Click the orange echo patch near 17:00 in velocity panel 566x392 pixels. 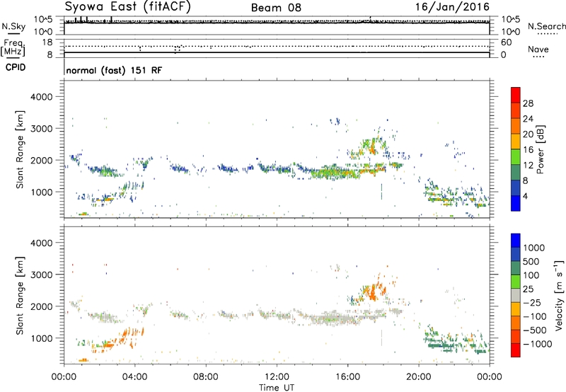pyautogui.click(x=373, y=291)
